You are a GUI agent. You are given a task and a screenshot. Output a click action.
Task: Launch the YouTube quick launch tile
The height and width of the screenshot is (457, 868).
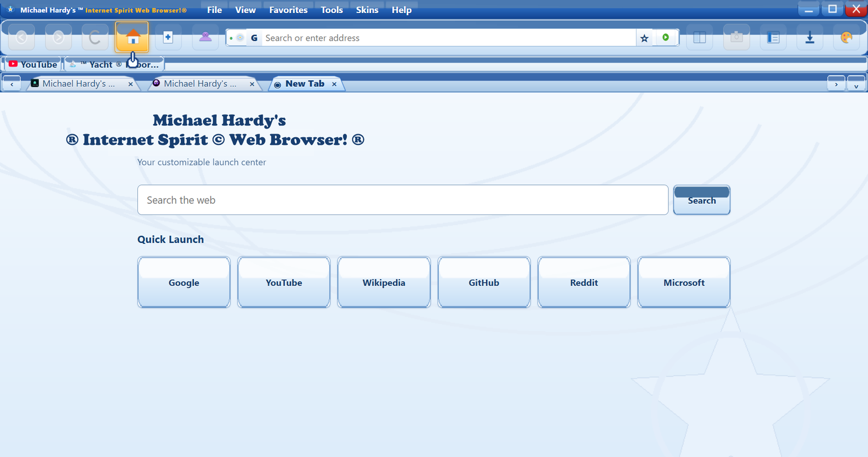pyautogui.click(x=284, y=282)
